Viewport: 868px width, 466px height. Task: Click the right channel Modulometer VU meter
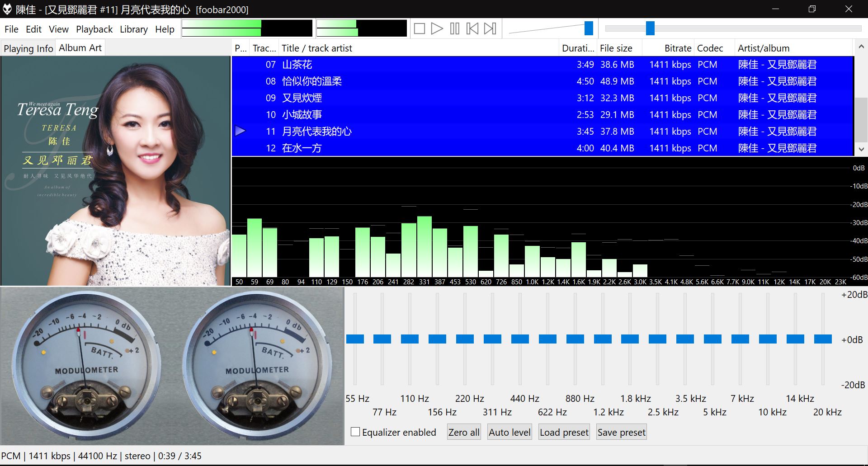click(x=257, y=366)
